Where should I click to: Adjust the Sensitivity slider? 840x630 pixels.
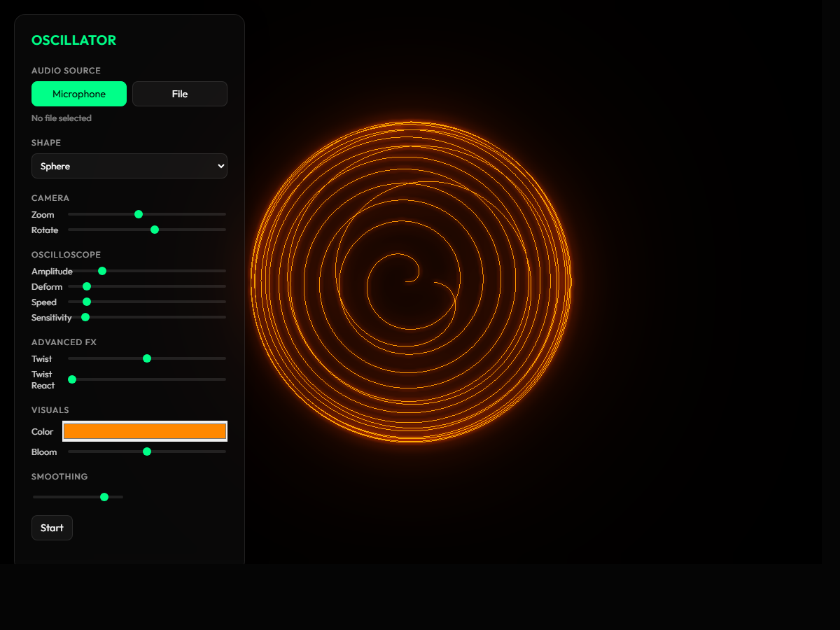(x=85, y=316)
